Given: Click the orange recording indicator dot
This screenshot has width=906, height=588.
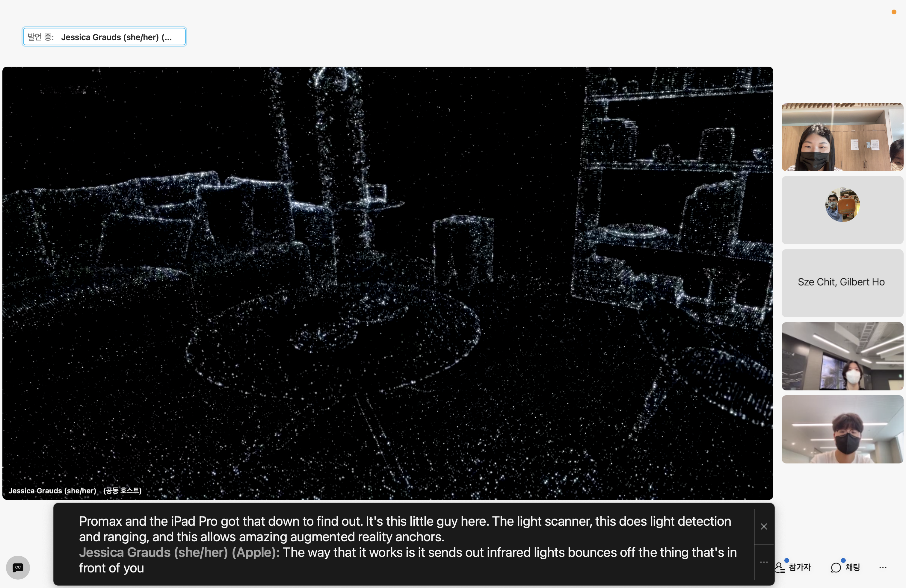Looking at the screenshot, I should pos(894,12).
